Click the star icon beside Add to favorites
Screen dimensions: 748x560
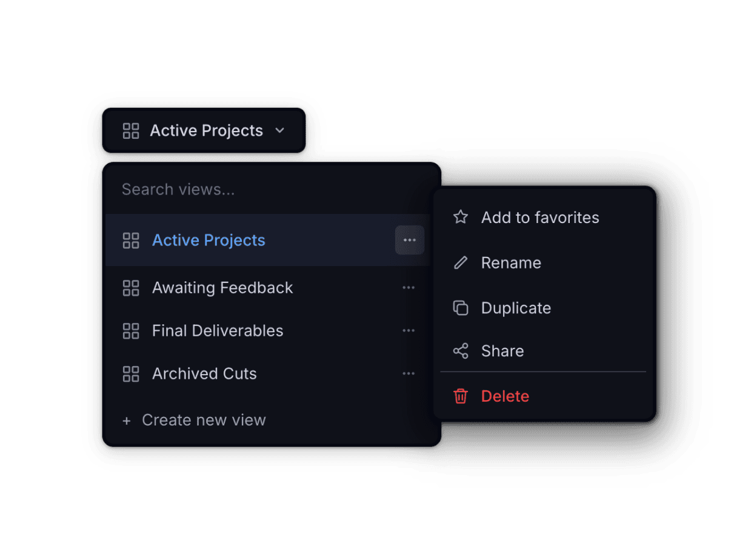(x=461, y=217)
